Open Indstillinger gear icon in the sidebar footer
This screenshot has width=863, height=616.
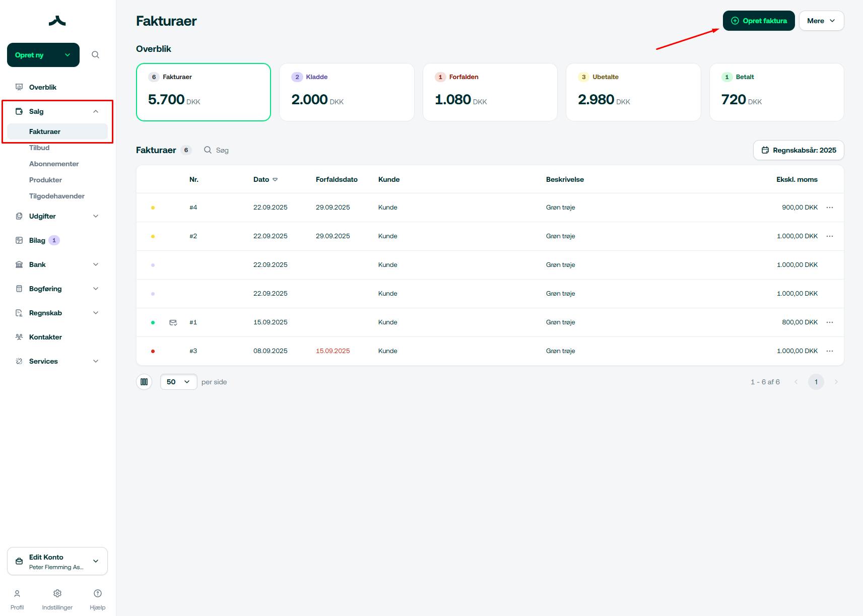[x=57, y=593]
